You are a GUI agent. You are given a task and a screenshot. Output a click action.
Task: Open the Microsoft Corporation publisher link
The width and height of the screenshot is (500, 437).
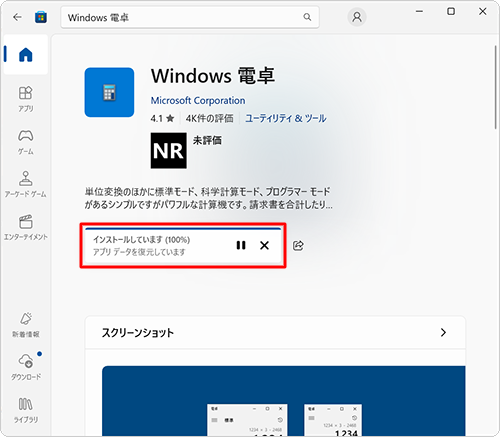coord(198,100)
